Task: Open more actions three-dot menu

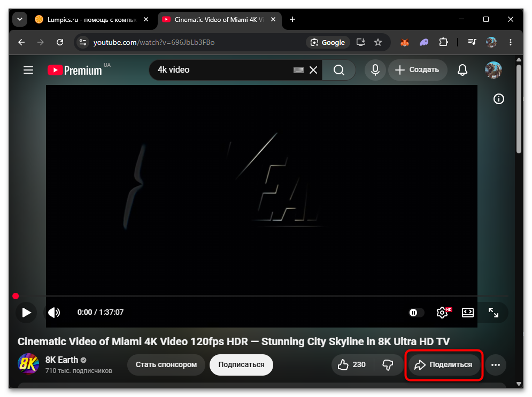Action: coord(495,365)
